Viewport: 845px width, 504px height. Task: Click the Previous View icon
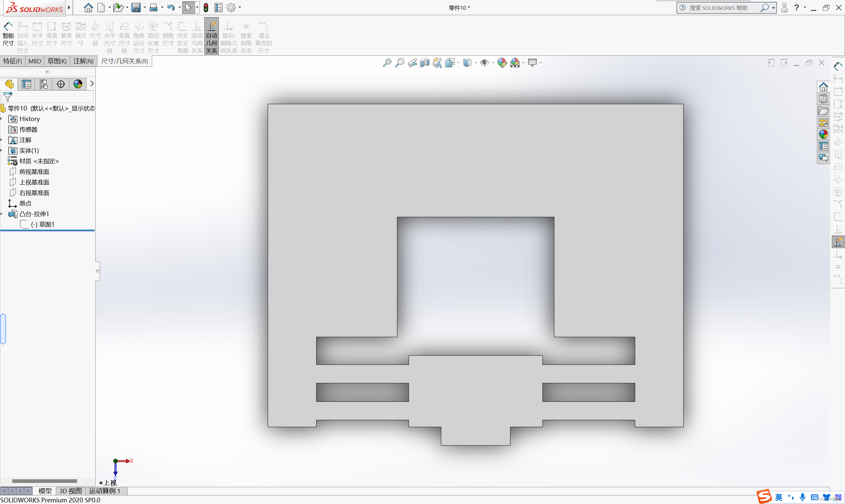(x=413, y=63)
